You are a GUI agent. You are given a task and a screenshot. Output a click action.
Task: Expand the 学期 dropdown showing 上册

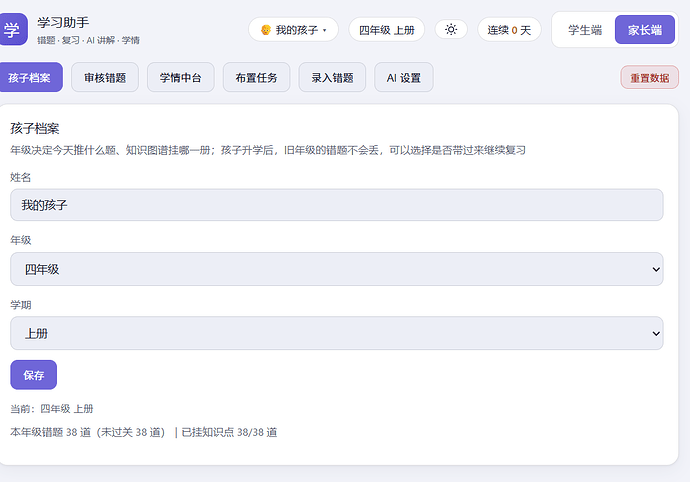[x=337, y=333]
